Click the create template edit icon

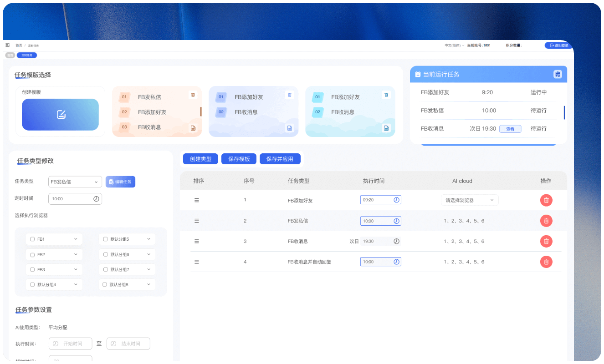click(x=61, y=115)
